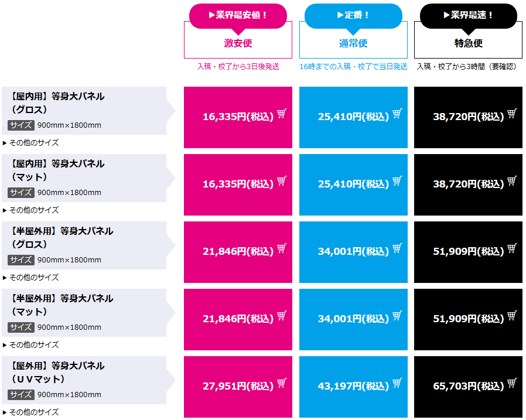
Task: Click cart icon beside the blue 25,410円 price for indoor matte panel
Action: 397,181
